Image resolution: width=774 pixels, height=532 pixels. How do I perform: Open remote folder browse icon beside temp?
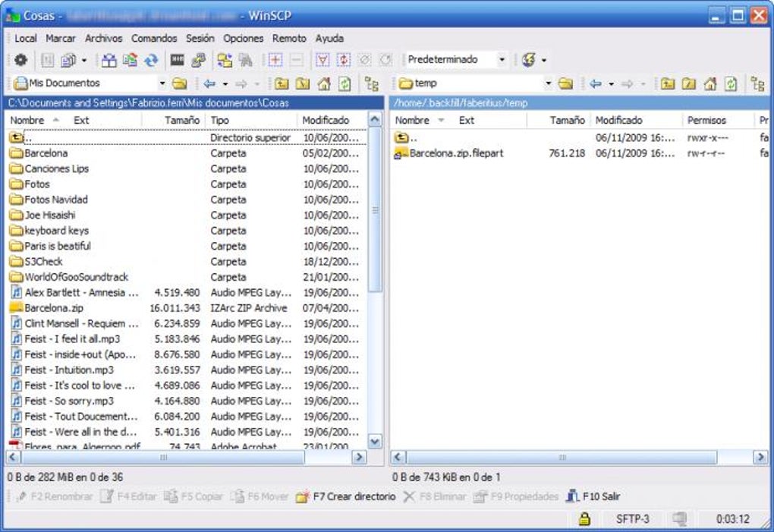click(x=565, y=83)
